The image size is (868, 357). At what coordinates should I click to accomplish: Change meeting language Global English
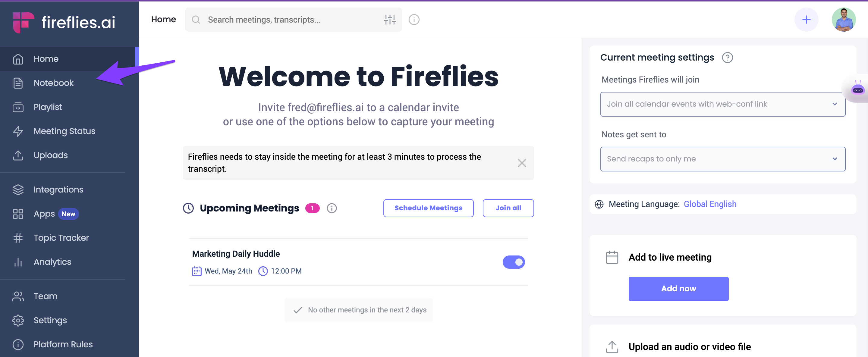(710, 204)
